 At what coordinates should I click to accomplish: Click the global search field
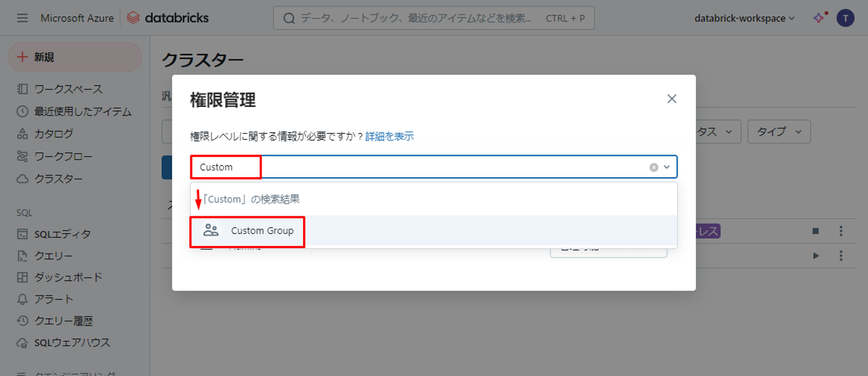tap(434, 18)
